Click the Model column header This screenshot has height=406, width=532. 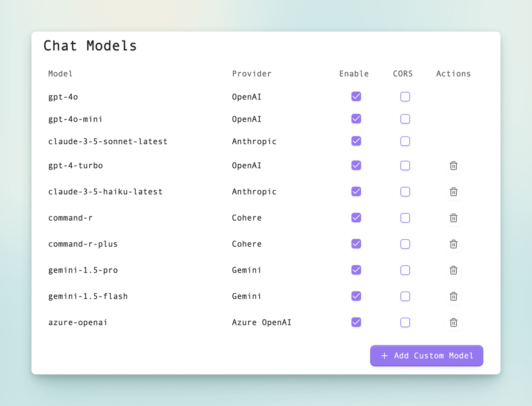60,74
